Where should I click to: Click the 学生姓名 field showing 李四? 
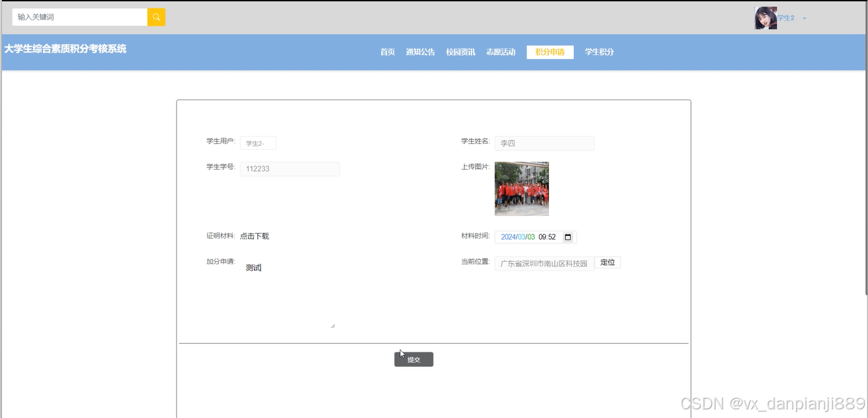tap(544, 143)
